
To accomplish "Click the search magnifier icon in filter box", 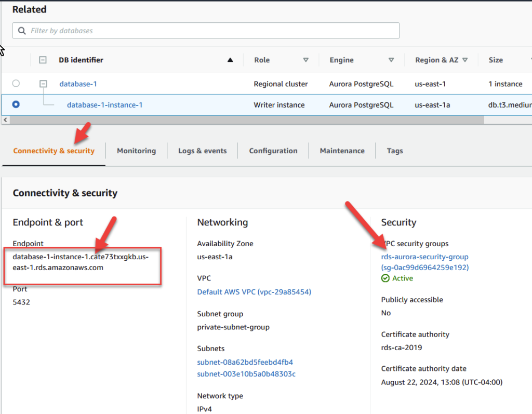I will click(22, 31).
